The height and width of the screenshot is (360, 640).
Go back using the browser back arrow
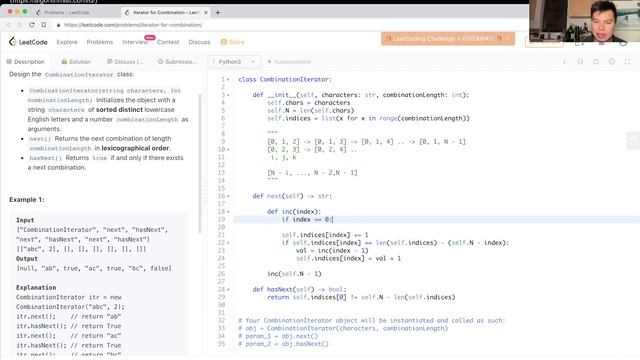click(9, 25)
